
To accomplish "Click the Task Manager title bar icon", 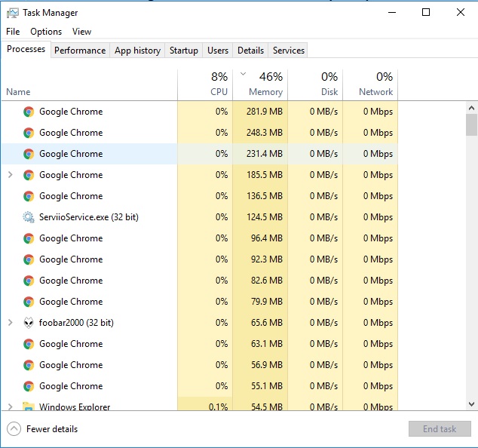I will (x=12, y=13).
